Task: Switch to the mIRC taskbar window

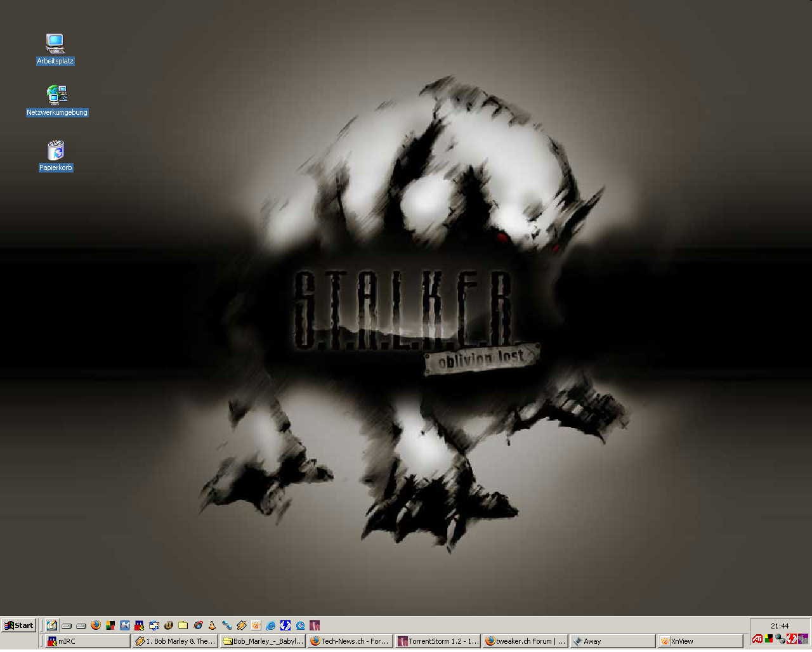Action: click(88, 641)
